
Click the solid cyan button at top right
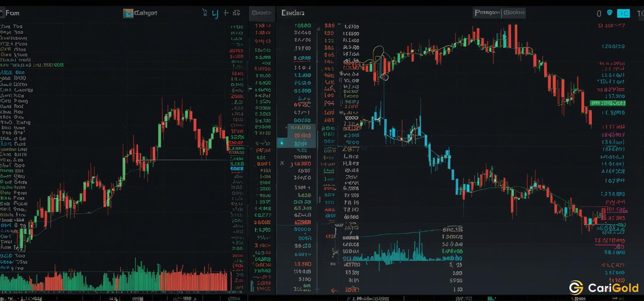(623, 13)
